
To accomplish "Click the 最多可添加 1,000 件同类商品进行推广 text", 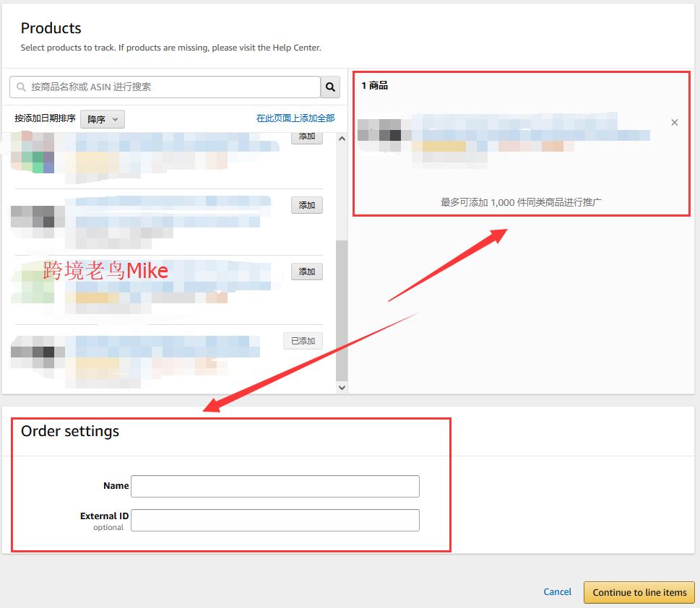I will [521, 202].
